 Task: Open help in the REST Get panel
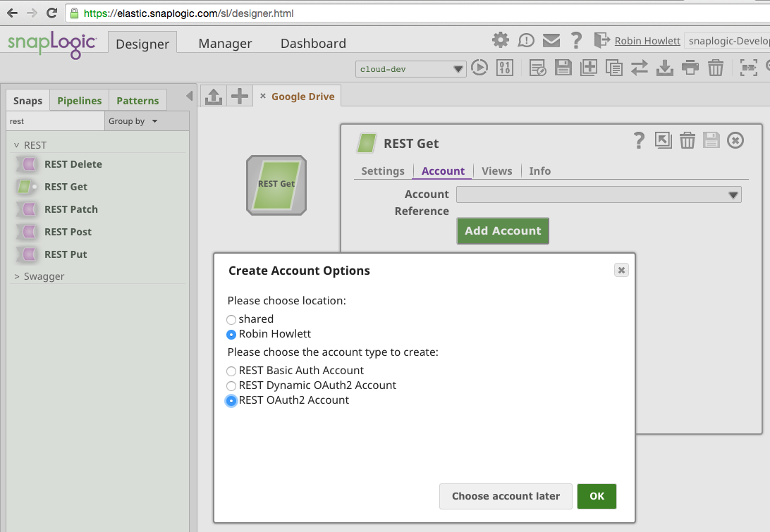(639, 141)
